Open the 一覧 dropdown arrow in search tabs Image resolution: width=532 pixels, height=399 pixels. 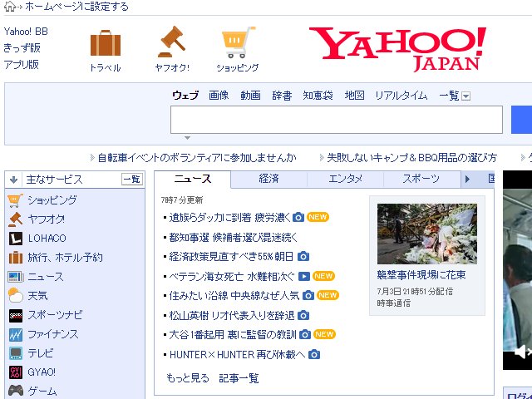[466, 96]
